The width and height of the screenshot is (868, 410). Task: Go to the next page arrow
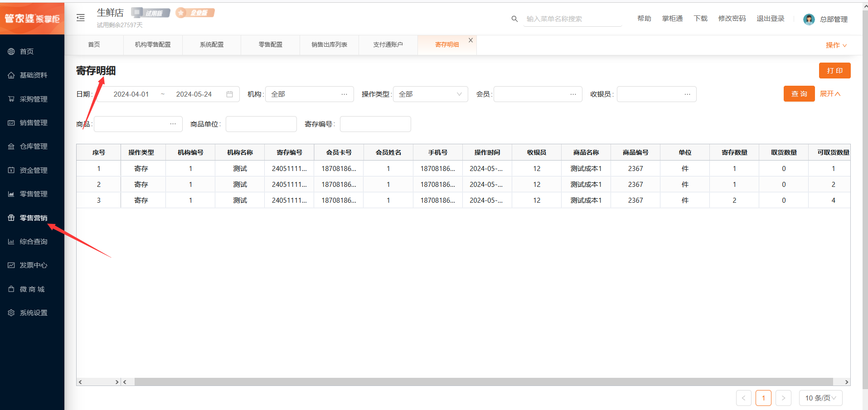pos(783,398)
